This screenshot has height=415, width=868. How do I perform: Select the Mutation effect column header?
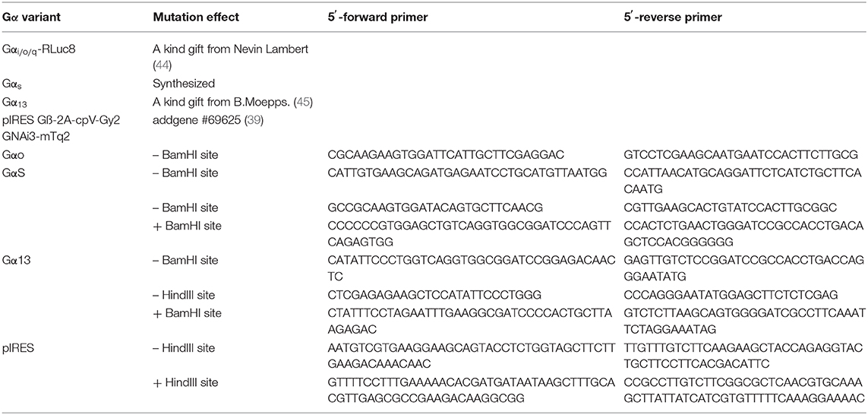196,17
